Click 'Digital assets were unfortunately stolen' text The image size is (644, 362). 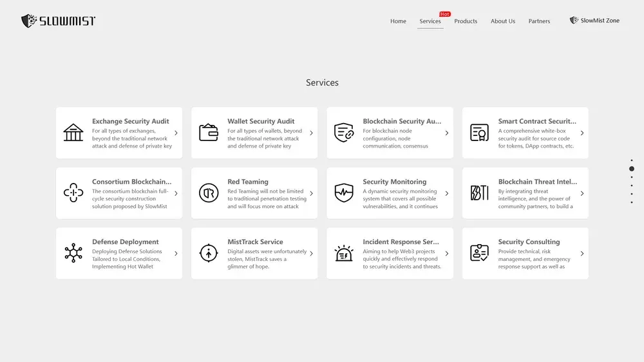pyautogui.click(x=267, y=259)
